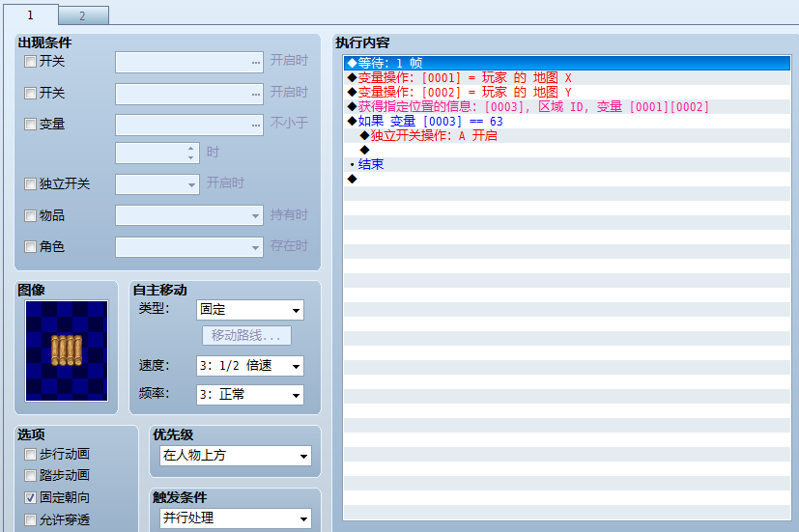Screen dimensions: 799x532
Task: Open the 角色 dropdown
Action: pyautogui.click(x=189, y=247)
